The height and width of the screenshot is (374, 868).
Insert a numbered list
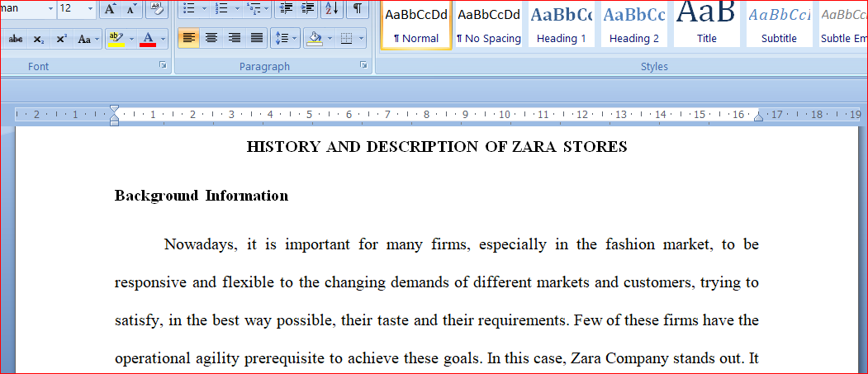click(221, 8)
